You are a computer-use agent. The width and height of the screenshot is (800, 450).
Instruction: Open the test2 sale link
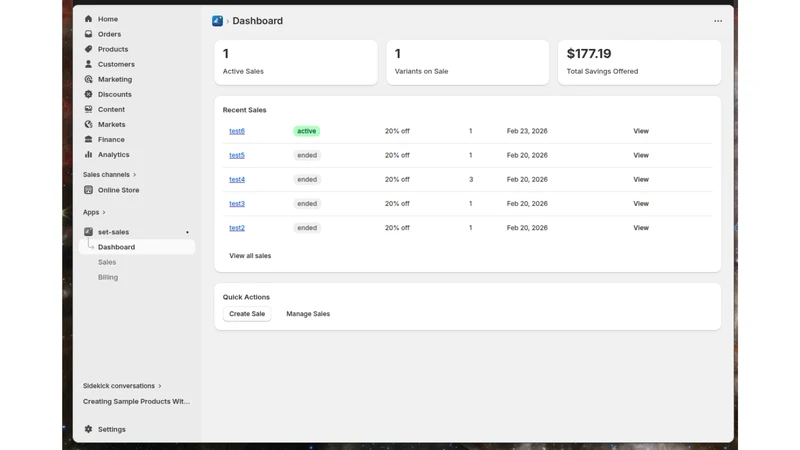(237, 228)
